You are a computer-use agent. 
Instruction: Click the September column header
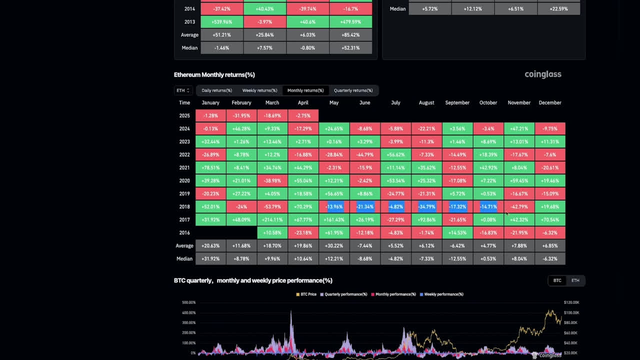(457, 103)
